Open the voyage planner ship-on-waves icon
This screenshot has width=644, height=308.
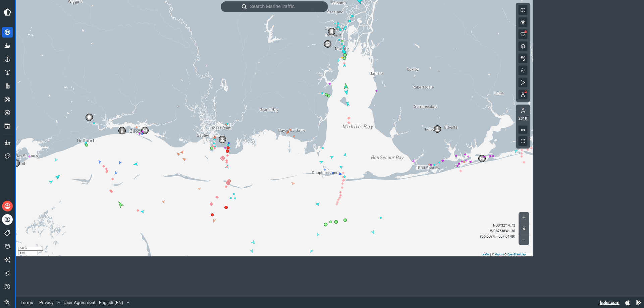(7, 142)
